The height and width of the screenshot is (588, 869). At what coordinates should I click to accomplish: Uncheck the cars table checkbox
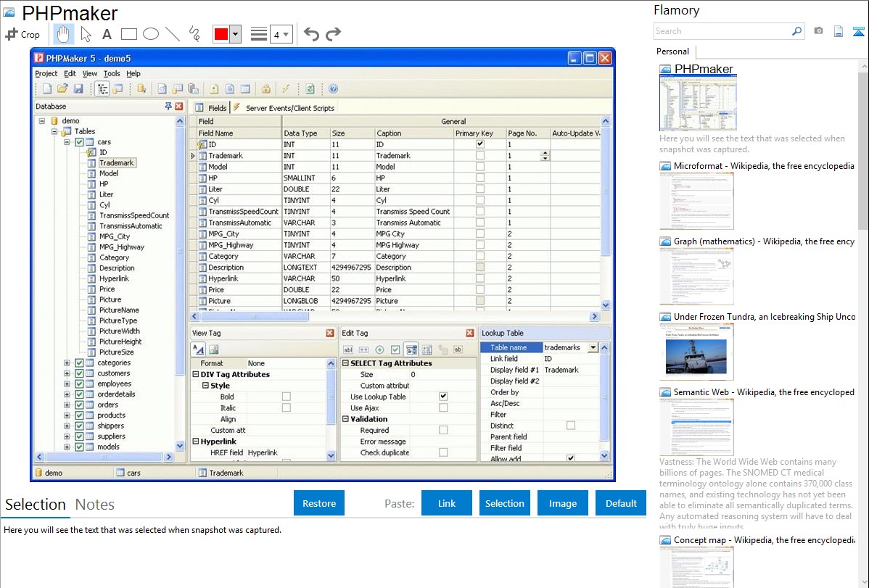[x=79, y=142]
